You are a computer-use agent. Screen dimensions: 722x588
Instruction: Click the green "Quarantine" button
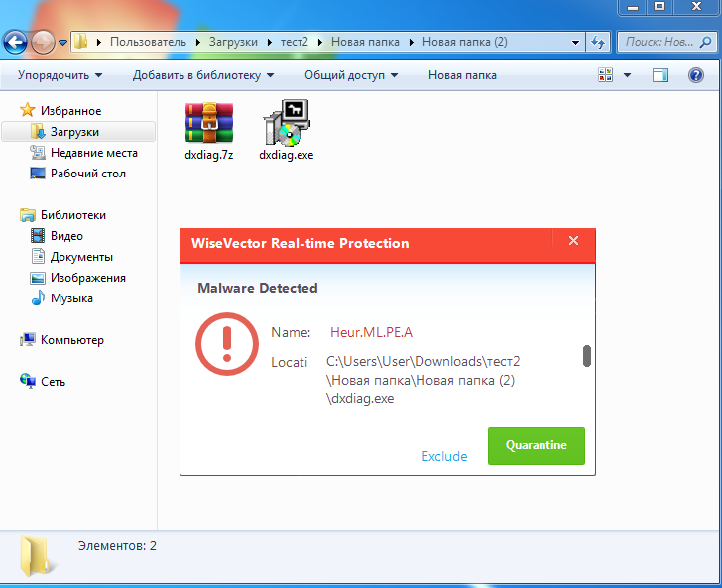[x=537, y=446]
